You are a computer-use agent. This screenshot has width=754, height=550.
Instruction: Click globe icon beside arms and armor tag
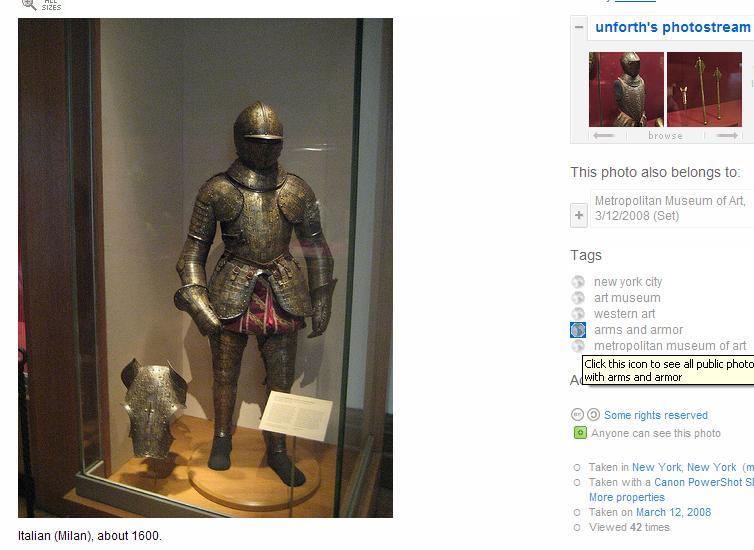click(578, 330)
